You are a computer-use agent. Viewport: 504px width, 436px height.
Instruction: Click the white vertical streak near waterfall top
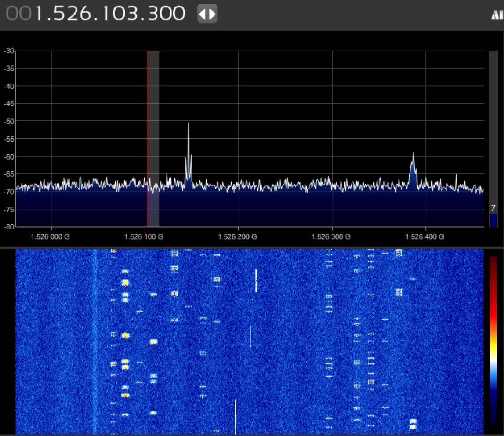click(x=256, y=280)
